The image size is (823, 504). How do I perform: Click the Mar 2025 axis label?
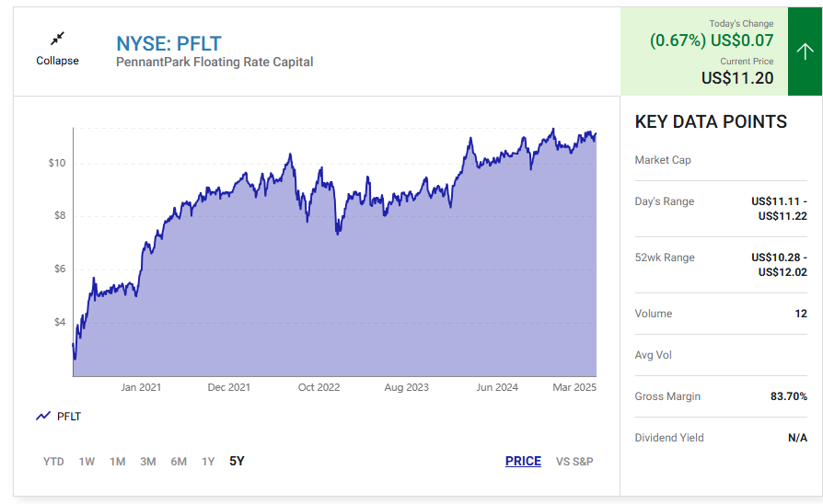(574, 387)
